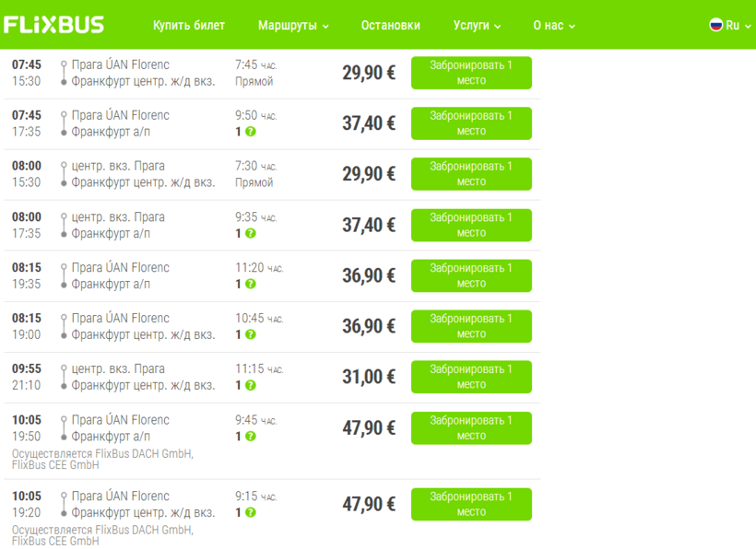
Task: Show transfer info for 08:00–17:35 trip
Action: pyautogui.click(x=250, y=233)
